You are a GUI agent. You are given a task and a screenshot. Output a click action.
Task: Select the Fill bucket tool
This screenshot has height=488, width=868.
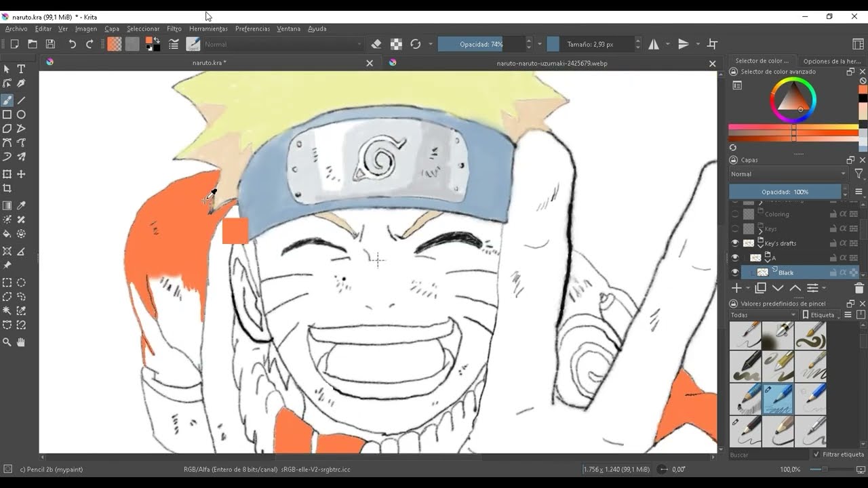click(7, 234)
